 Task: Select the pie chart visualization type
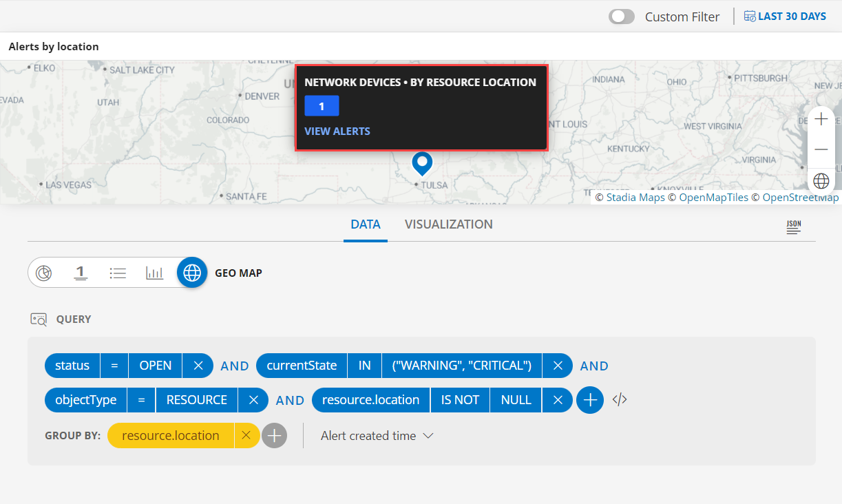[44, 273]
